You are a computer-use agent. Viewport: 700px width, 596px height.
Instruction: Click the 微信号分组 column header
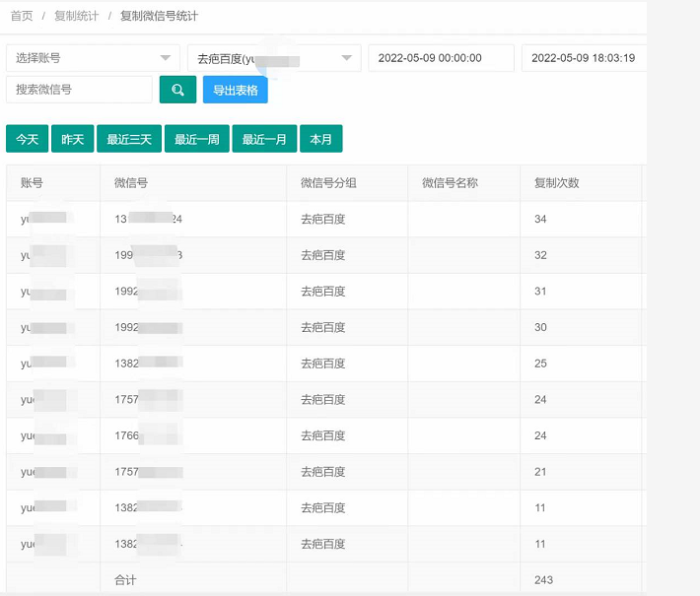tap(329, 183)
